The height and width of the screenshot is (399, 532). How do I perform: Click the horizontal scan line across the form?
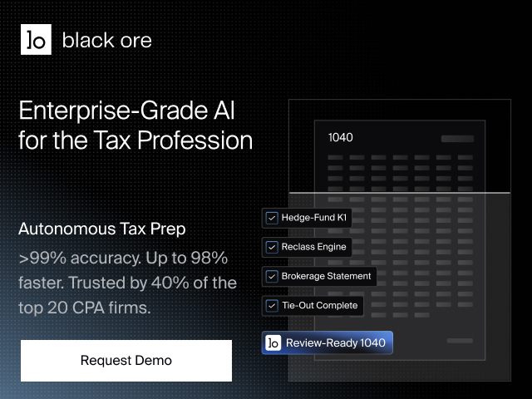point(400,193)
